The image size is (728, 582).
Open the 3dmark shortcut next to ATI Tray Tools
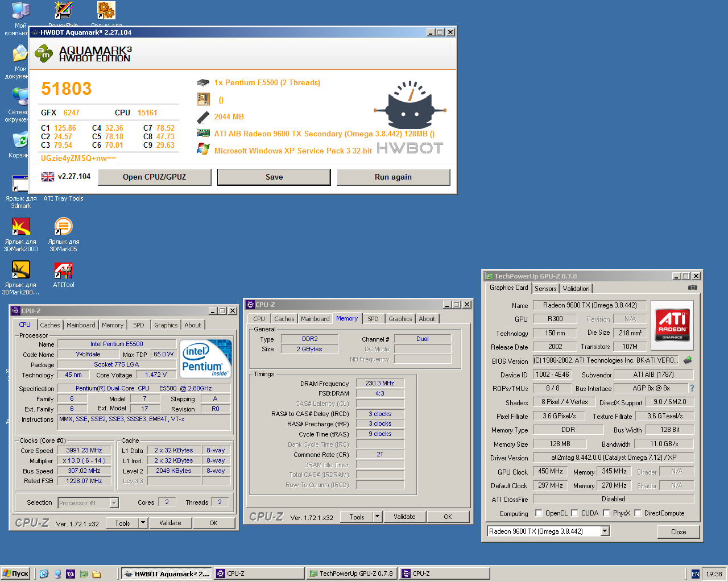click(x=21, y=184)
